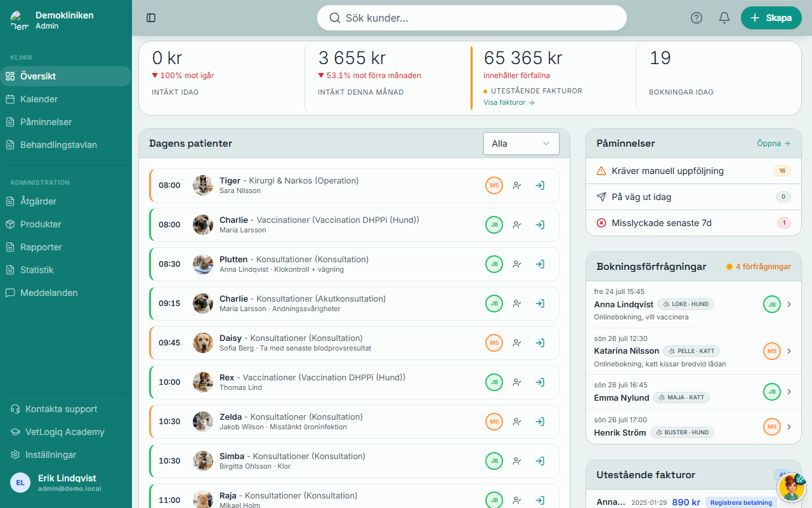Screen dimensions: 812x508
Task: Click Daisy's patient photo thumbnail
Action: point(203,343)
